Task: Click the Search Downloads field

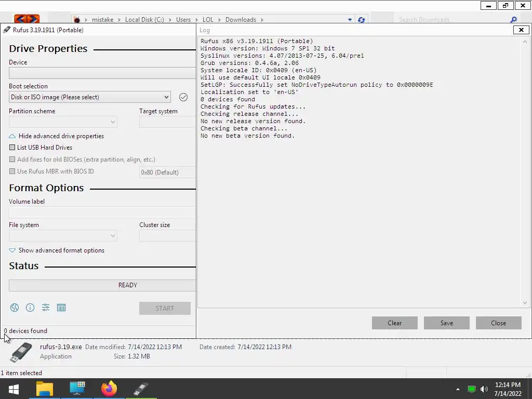Action: (451, 20)
